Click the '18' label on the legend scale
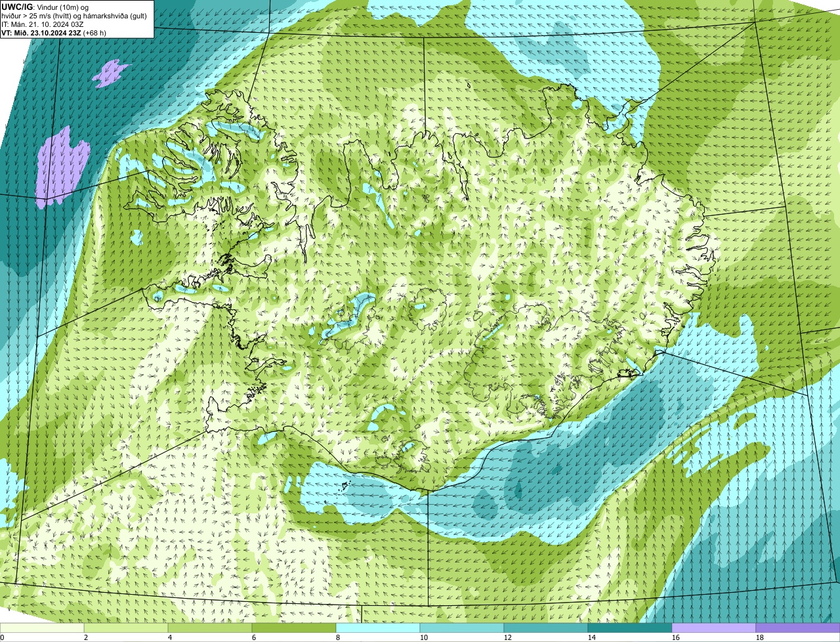 760,637
